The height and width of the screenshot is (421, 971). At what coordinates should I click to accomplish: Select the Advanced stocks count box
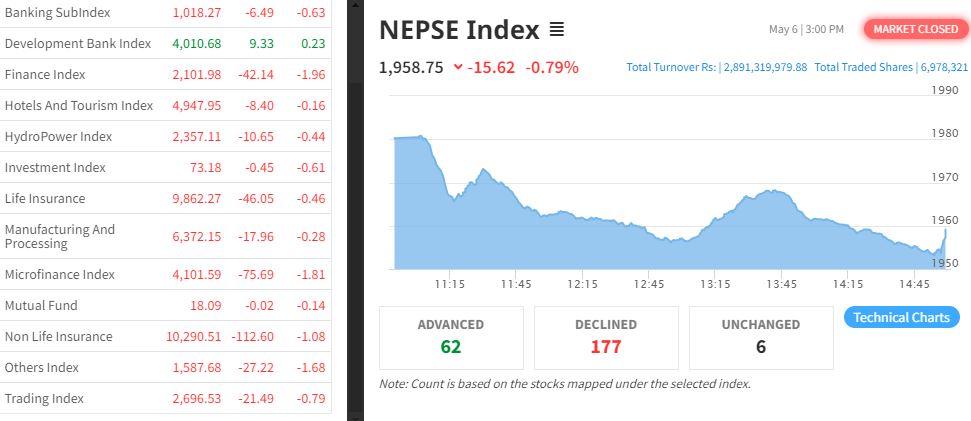pos(451,336)
